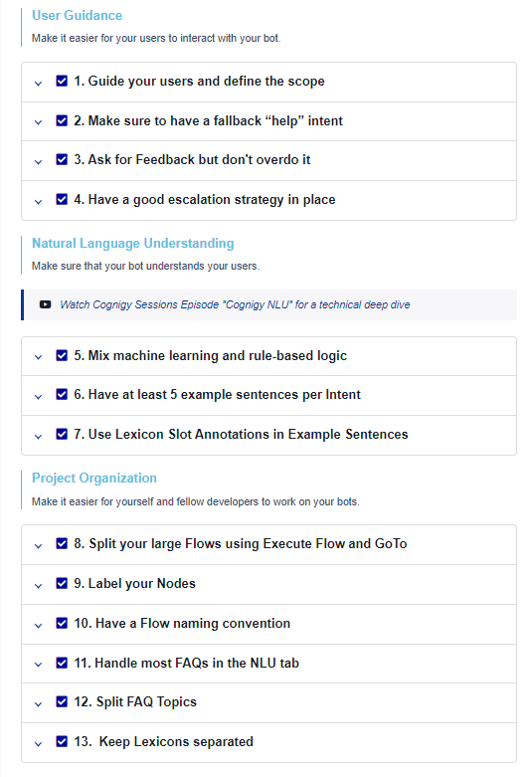Viewport: 532px width, 777px height.
Task: Open Watch Cognigy Sessions Episode link
Action: click(x=235, y=304)
